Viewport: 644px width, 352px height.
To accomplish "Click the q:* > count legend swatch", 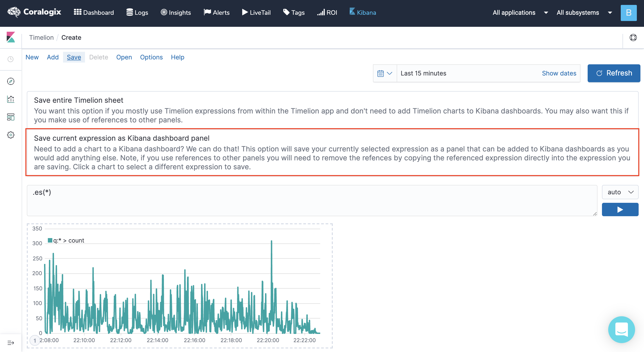I will [x=50, y=240].
